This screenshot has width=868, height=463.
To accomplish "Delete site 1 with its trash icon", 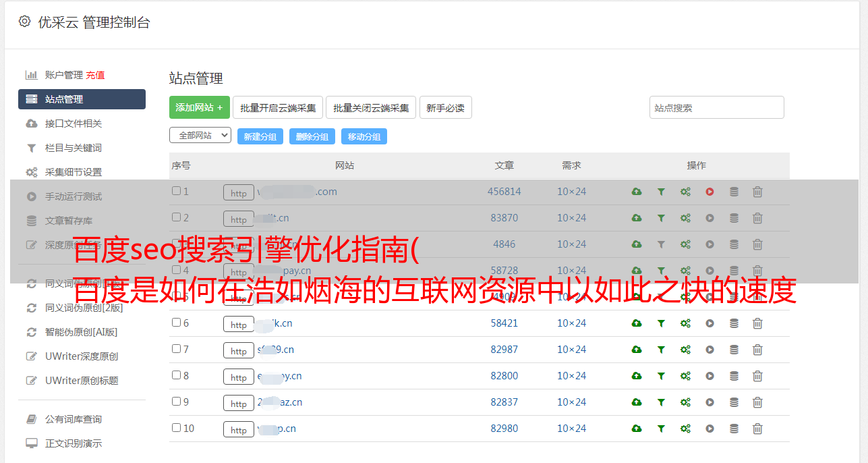I will 757,192.
